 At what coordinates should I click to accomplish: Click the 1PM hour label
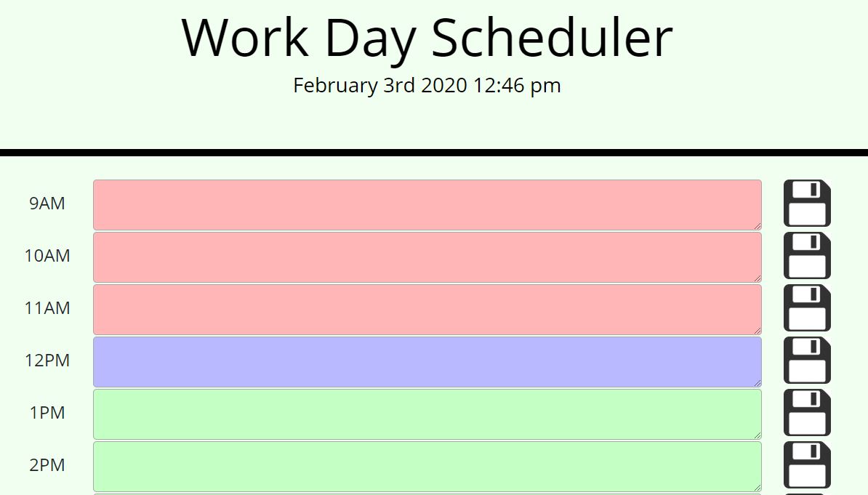(x=47, y=413)
